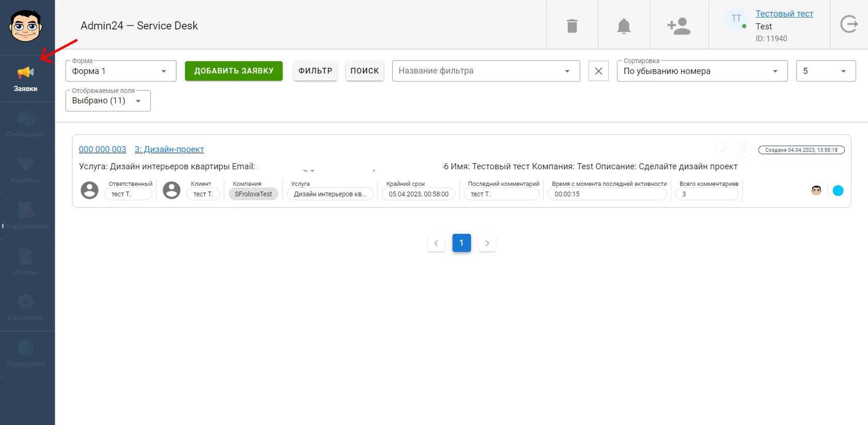
Task: Click the edit pencil icon on ticket
Action: coord(724,150)
